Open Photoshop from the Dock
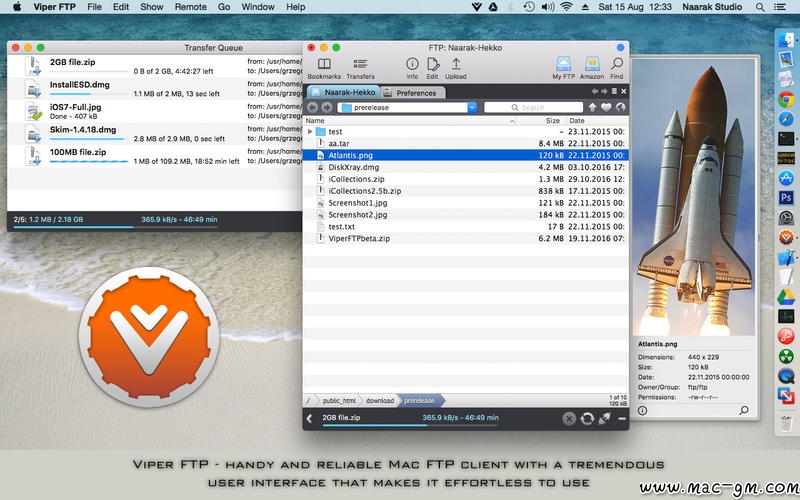 tap(786, 197)
